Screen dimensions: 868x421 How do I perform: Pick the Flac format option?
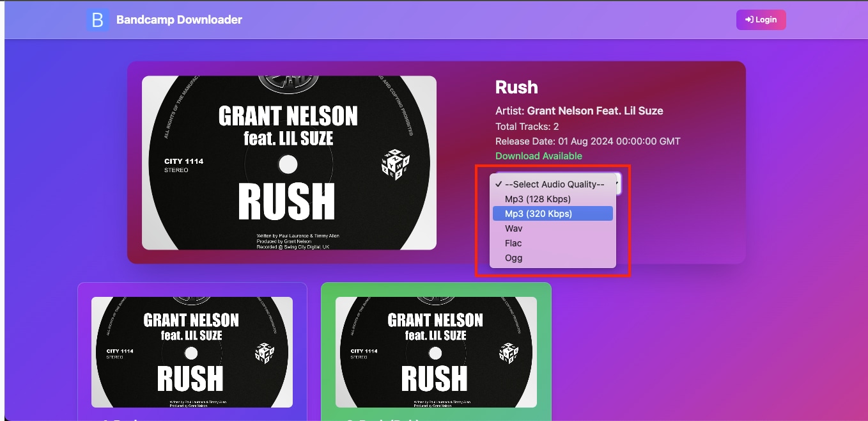(x=553, y=243)
